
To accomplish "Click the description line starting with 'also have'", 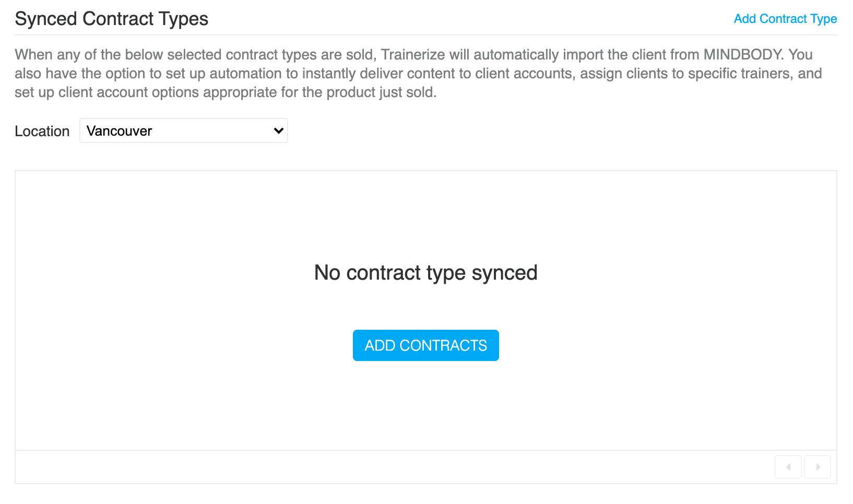I will point(418,74).
